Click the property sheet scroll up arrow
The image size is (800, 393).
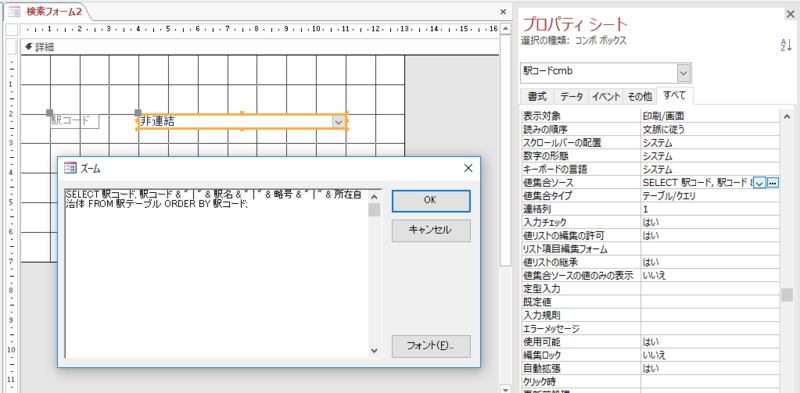coord(787,117)
